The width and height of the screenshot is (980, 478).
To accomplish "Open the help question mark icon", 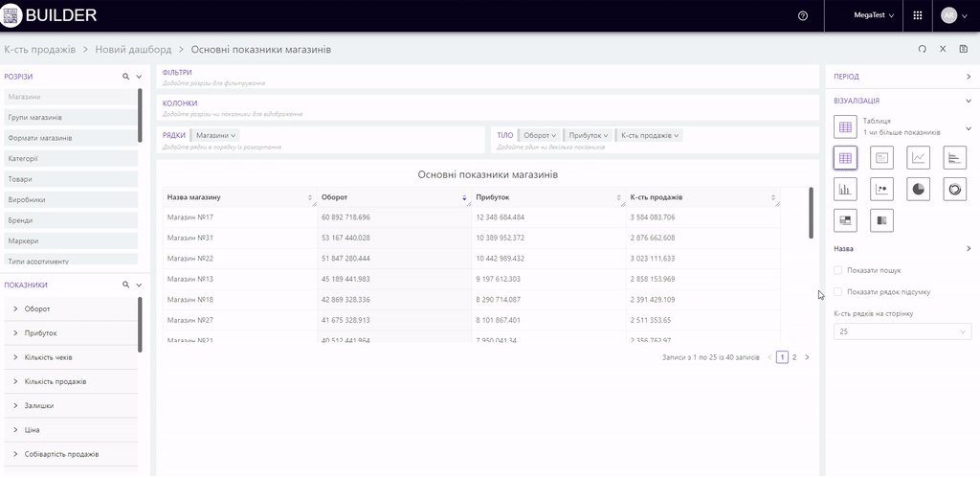I will [802, 15].
